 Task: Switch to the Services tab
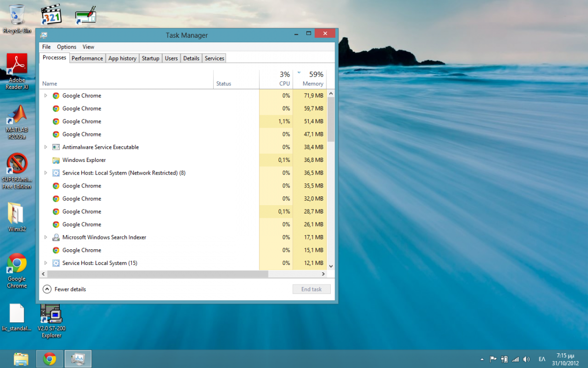[x=214, y=58]
